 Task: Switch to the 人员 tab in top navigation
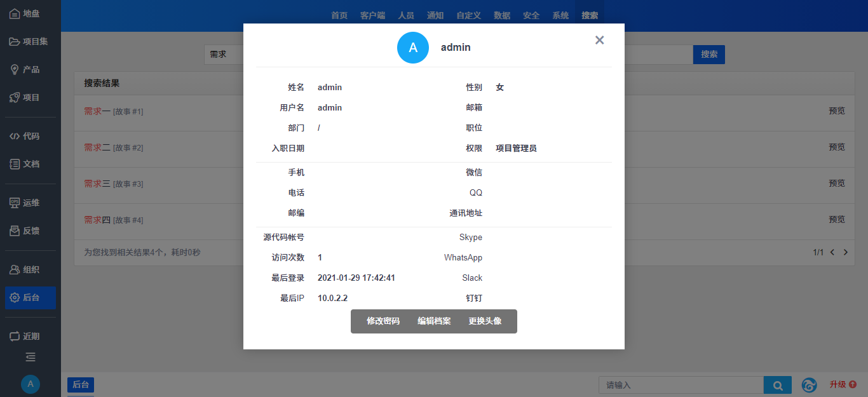[406, 15]
